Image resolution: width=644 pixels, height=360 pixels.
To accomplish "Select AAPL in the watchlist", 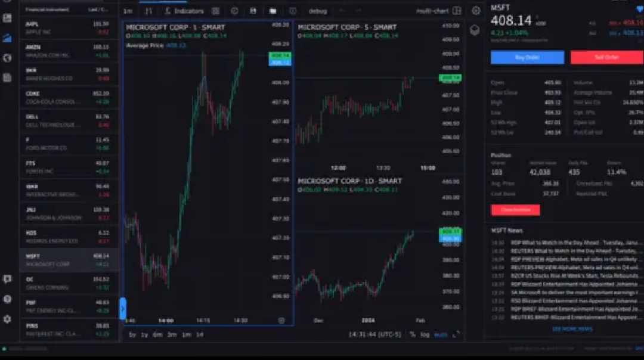I will click(69, 28).
